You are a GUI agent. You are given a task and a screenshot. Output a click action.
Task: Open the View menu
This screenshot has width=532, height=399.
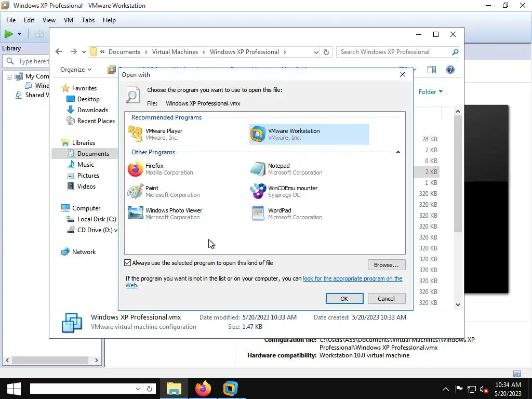click(x=49, y=20)
